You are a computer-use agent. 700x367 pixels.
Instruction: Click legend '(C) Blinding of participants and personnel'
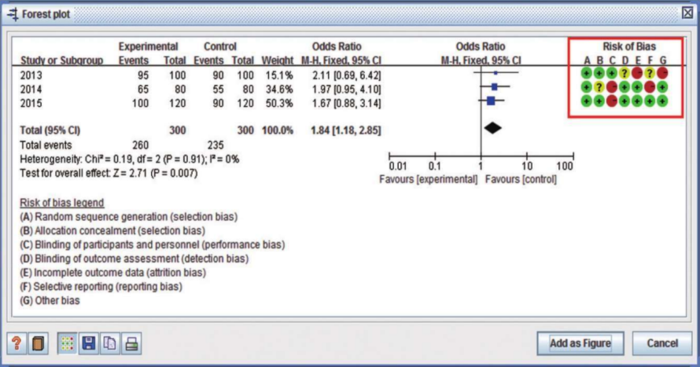tap(152, 245)
